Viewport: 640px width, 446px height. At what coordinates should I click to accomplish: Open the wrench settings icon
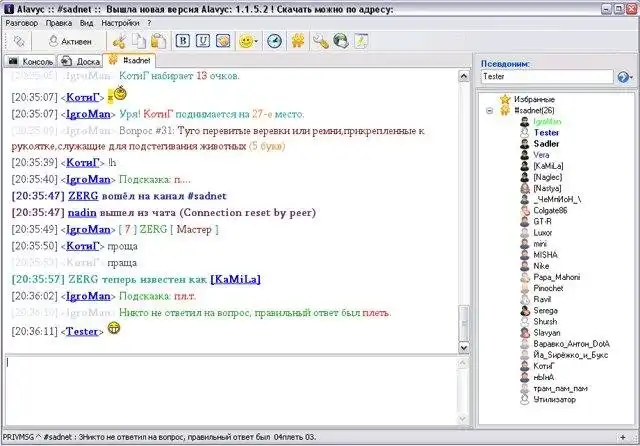click(321, 41)
